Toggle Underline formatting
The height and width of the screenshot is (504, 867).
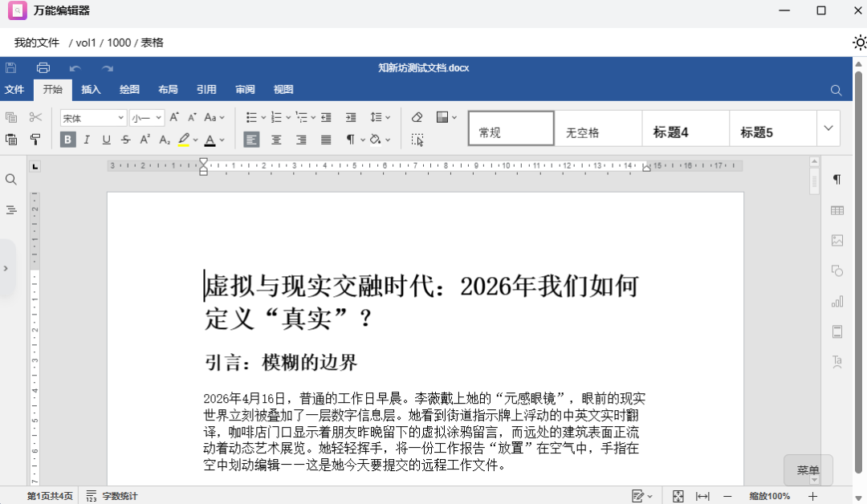pos(106,140)
